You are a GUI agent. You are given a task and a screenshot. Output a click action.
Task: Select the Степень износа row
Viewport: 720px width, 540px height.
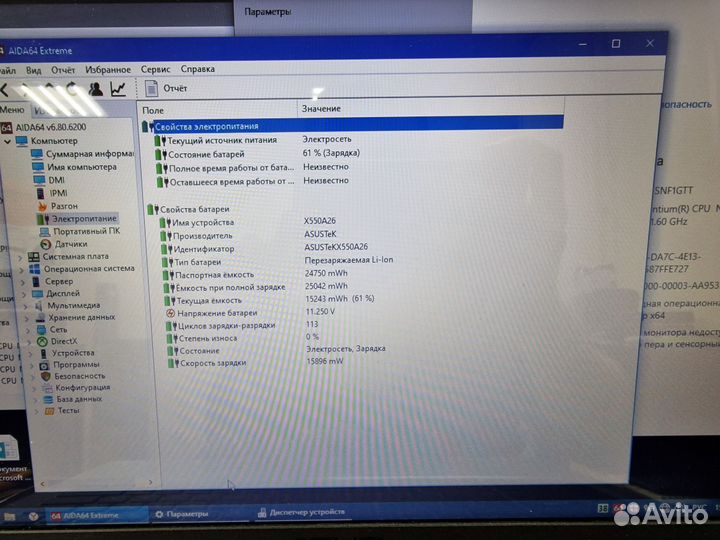pos(354,338)
